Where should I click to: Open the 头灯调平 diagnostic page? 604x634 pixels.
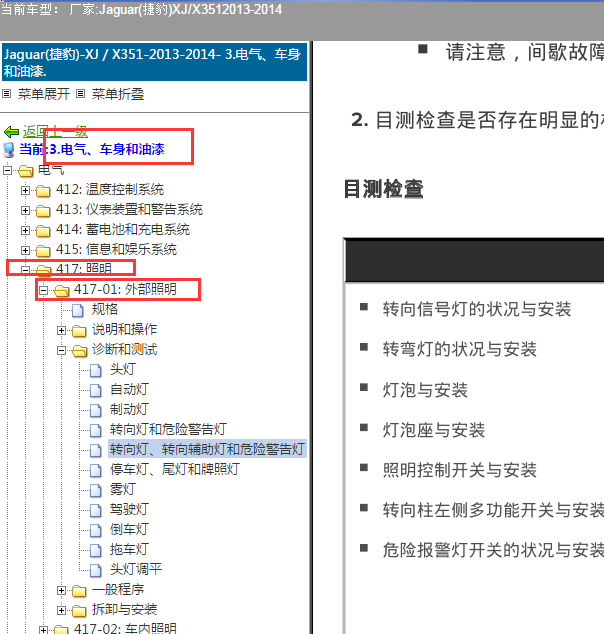click(x=136, y=570)
